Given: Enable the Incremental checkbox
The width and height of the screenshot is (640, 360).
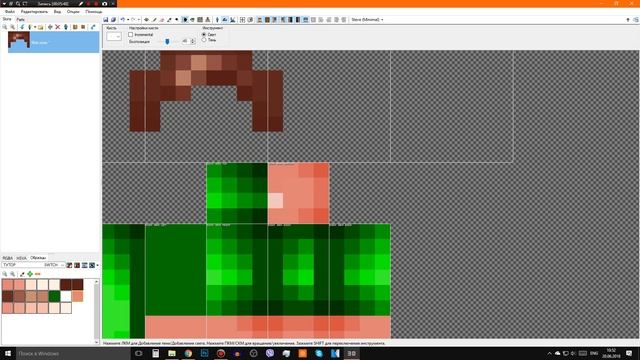Looking at the screenshot, I should (x=131, y=35).
